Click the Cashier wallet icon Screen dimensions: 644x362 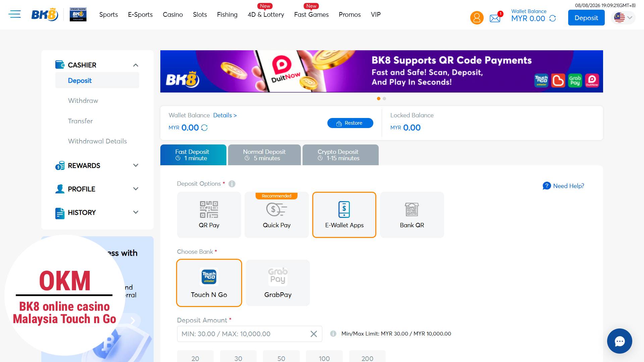point(60,65)
